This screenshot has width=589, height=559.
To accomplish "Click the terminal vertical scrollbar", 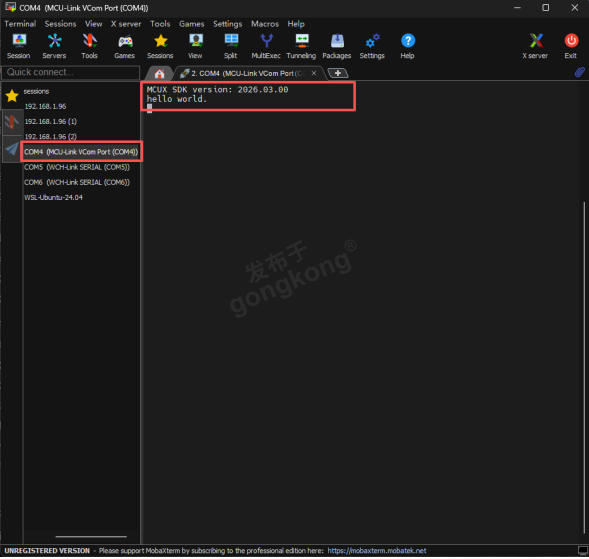I will coord(584,368).
